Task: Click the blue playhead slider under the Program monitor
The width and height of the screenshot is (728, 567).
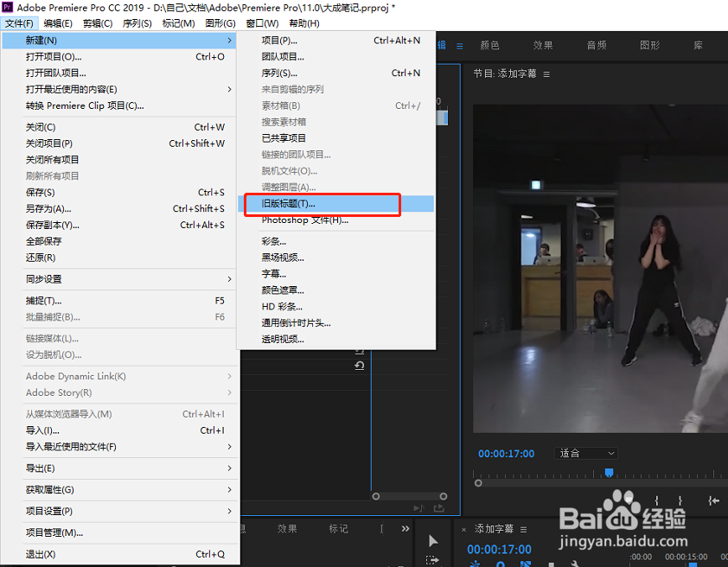Action: click(x=609, y=472)
